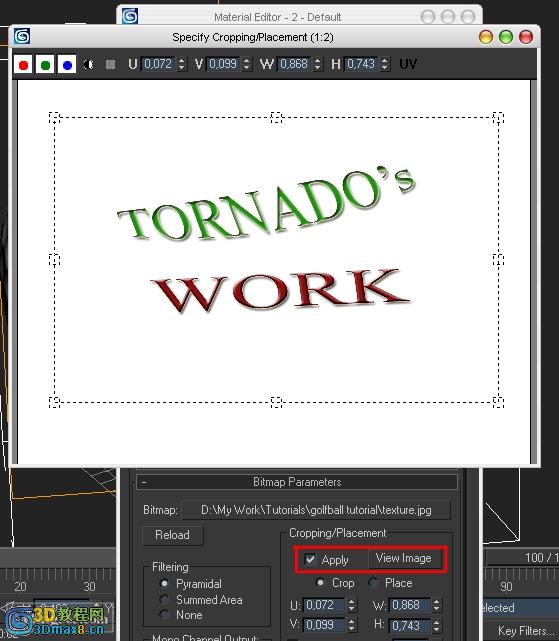559x641 pixels.
Task: Select the Place radio button
Action: point(373,583)
